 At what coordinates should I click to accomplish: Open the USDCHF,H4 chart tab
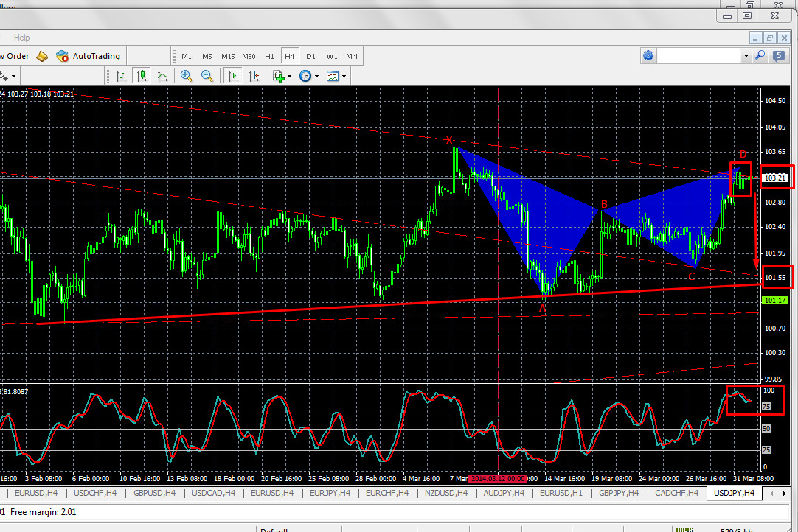pyautogui.click(x=95, y=493)
